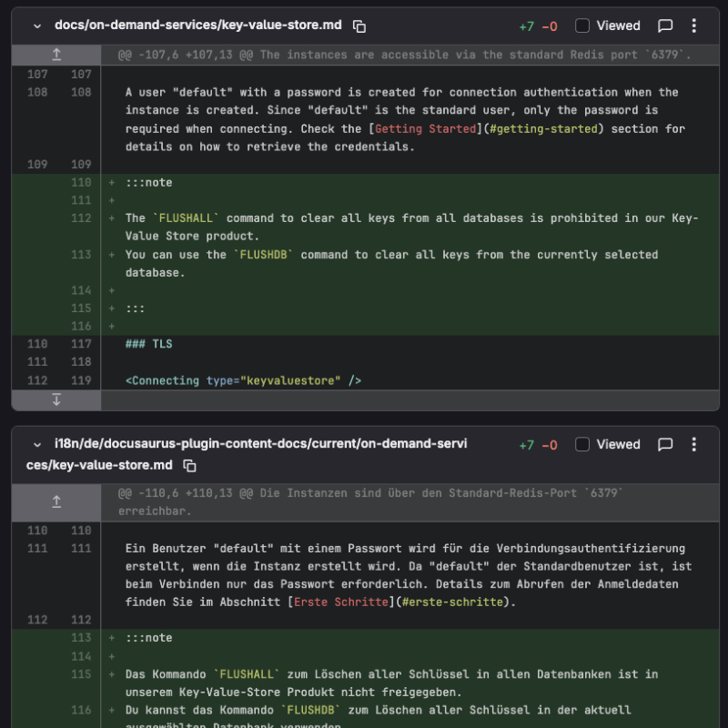Click the '[Getting Started](#getting-started)' text

(486, 128)
